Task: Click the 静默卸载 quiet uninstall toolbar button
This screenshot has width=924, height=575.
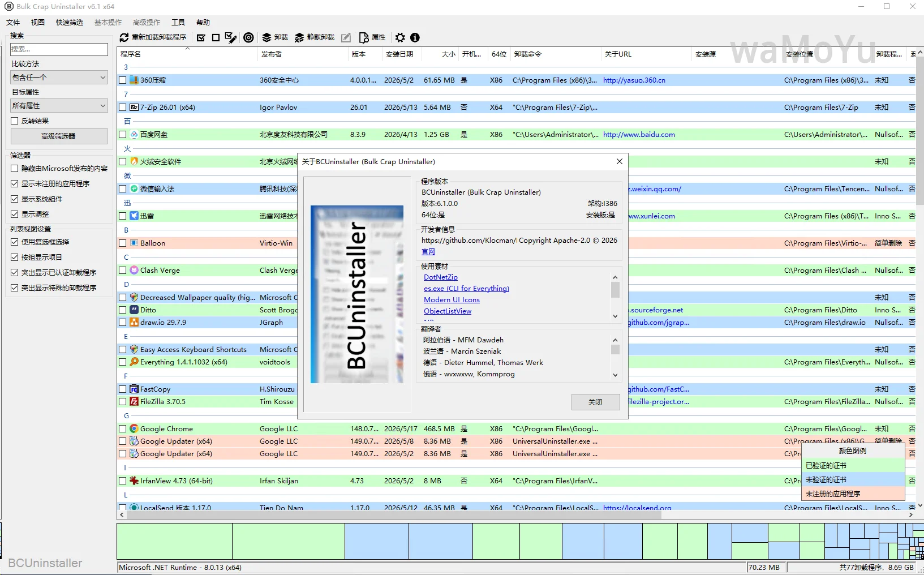Action: point(315,37)
